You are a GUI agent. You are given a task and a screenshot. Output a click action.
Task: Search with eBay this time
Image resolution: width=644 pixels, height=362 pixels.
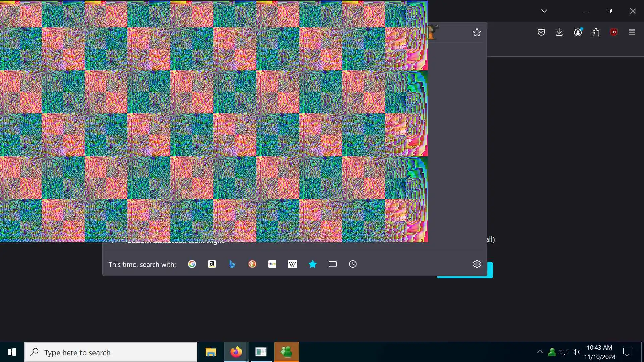coord(272,264)
